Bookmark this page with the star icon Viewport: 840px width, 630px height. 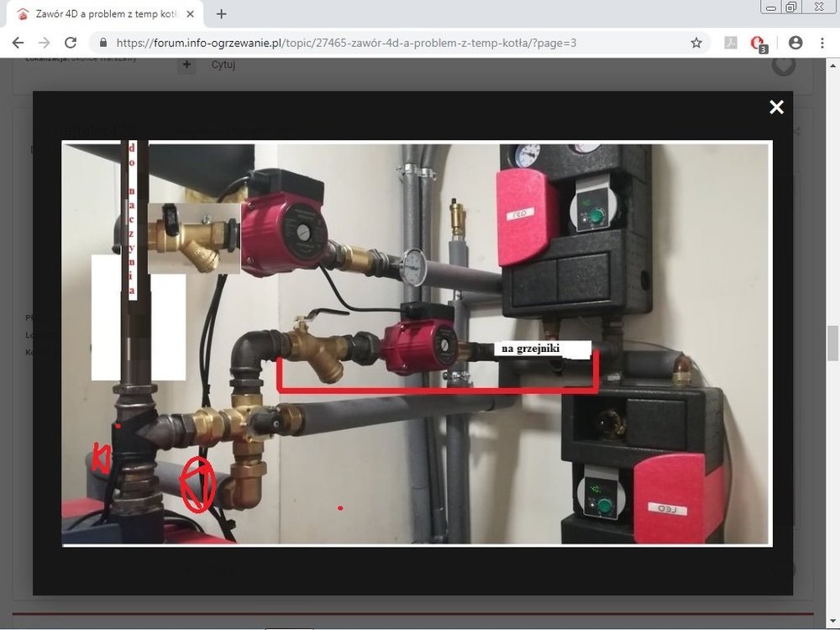coord(696,43)
